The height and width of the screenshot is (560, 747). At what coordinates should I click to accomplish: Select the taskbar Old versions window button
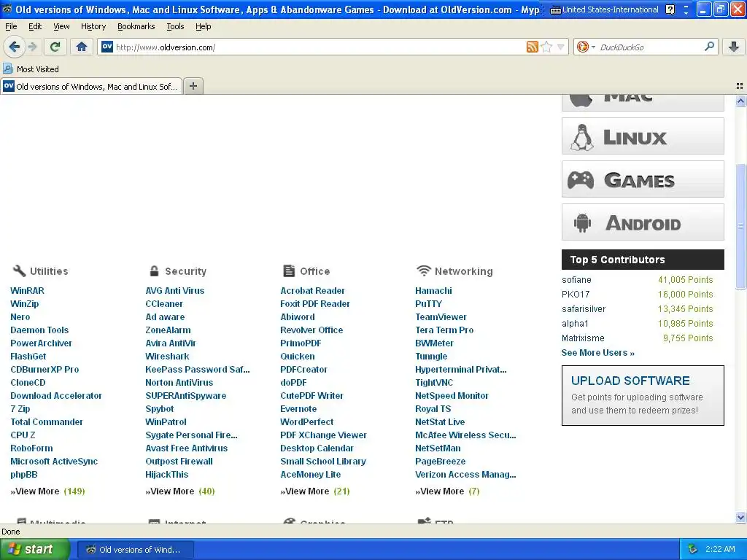136,550
